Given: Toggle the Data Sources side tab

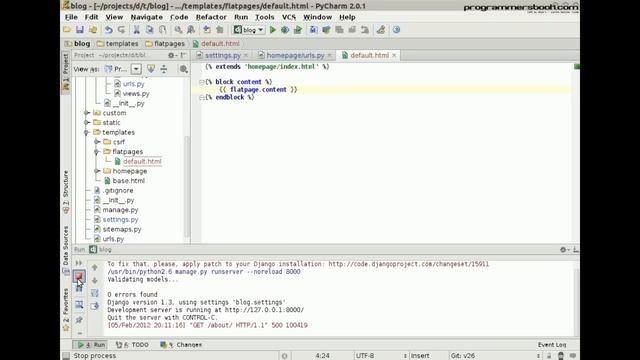Looking at the screenshot, I should coord(65,250).
